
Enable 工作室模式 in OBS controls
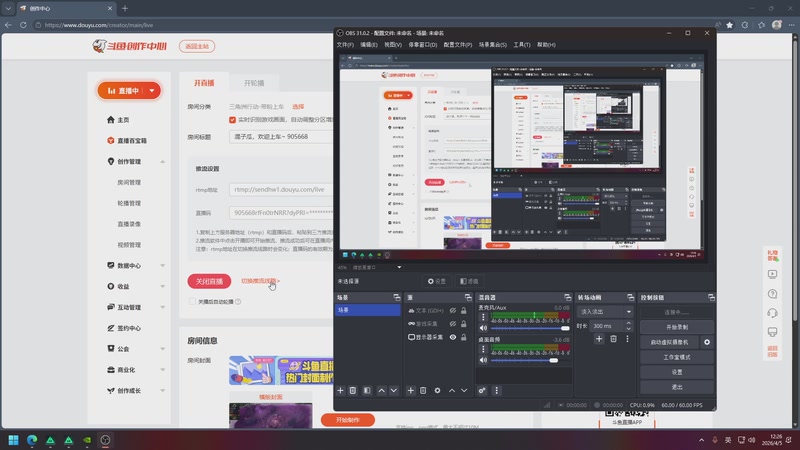pos(677,357)
